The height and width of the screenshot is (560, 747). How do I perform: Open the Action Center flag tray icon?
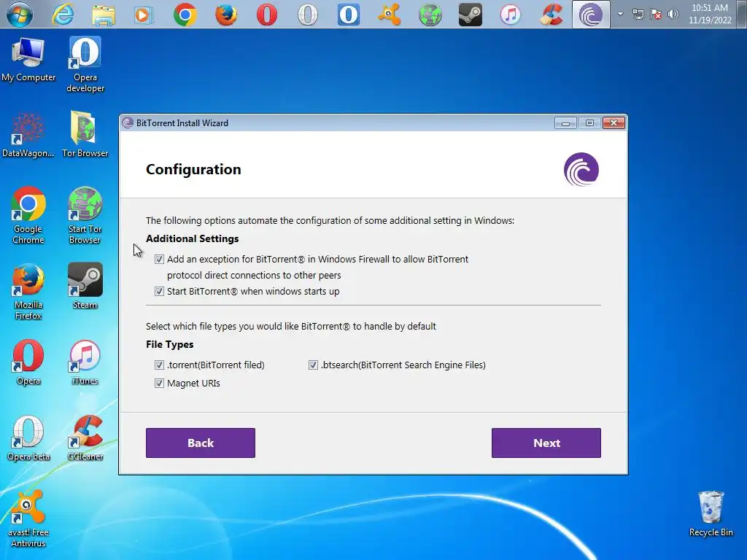tap(656, 15)
